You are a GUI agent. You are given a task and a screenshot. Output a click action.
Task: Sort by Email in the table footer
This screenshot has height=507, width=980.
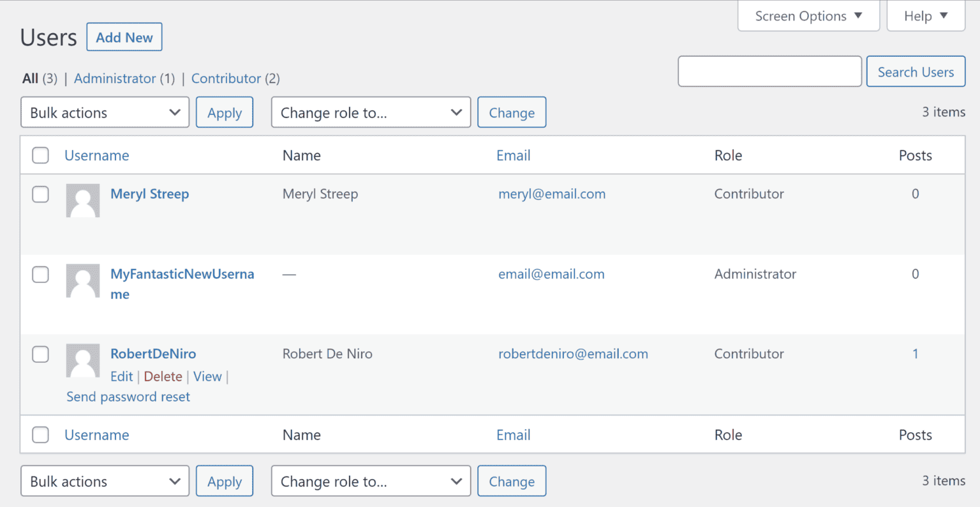coord(514,435)
